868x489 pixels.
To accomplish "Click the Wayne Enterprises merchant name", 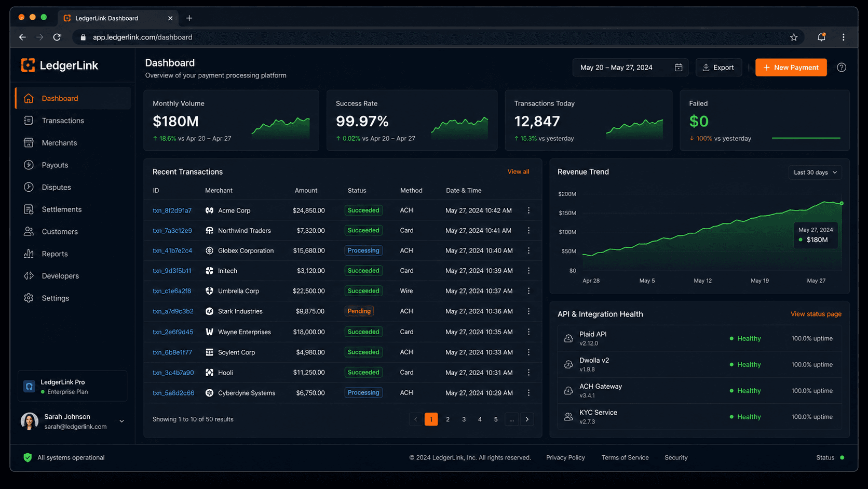I will point(245,332).
